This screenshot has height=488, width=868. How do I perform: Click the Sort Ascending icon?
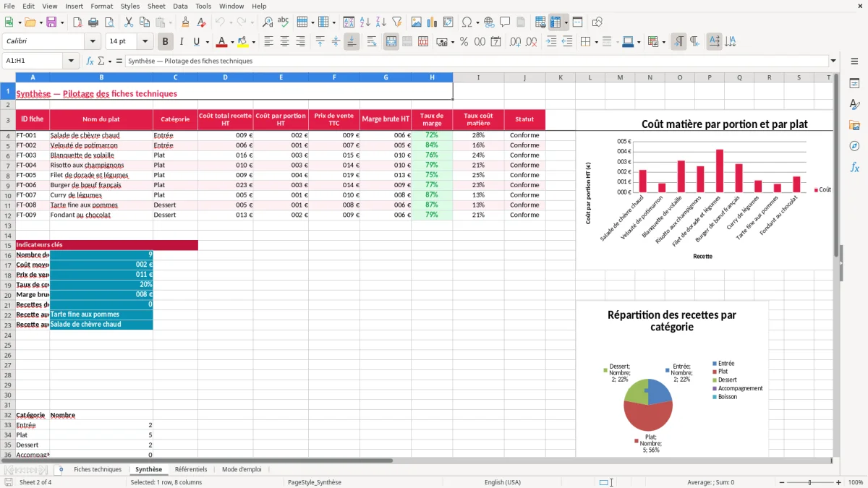(365, 22)
